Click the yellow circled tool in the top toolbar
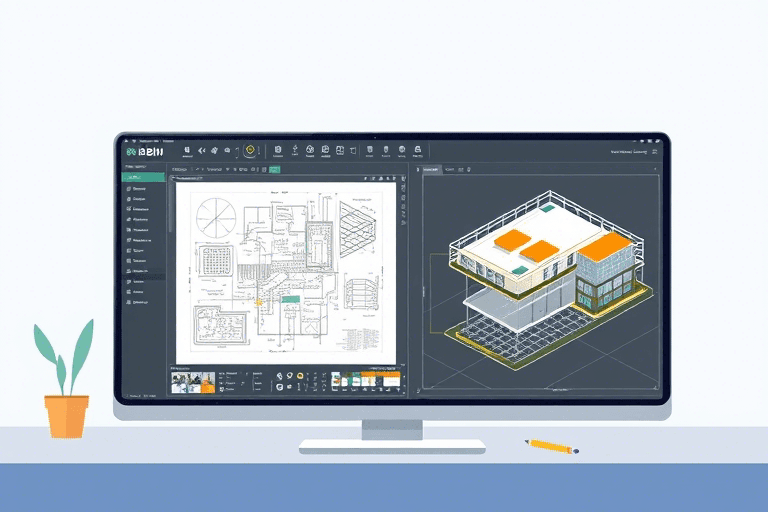This screenshot has height=512, width=768. pyautogui.click(x=250, y=151)
